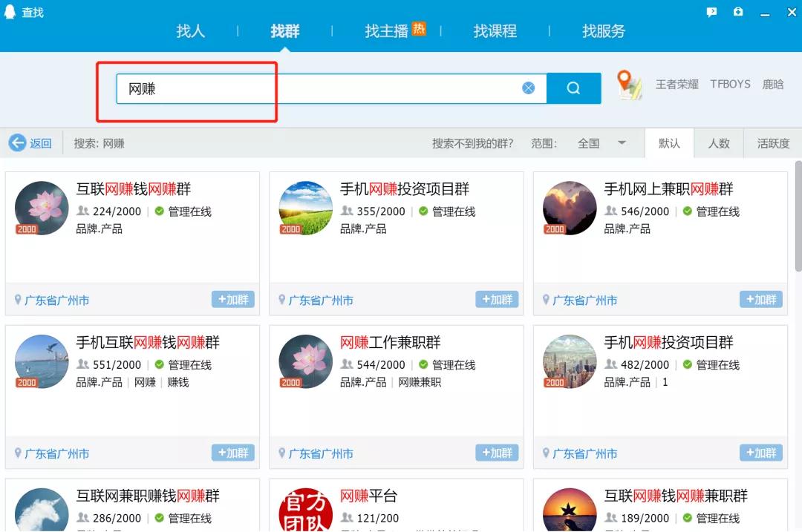
Task: Click the 搜索不到我的群? link
Action: click(472, 143)
